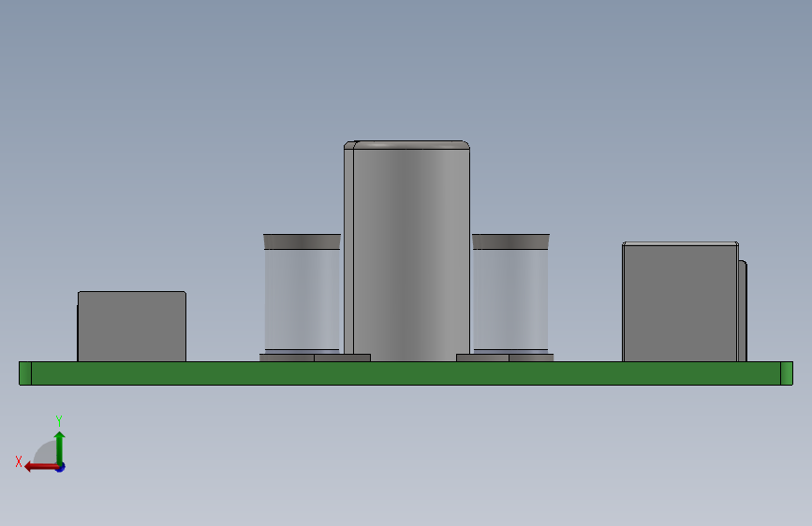Click the blue Z axis dot on the triad
Image resolution: width=812 pixels, height=526 pixels.
61,467
